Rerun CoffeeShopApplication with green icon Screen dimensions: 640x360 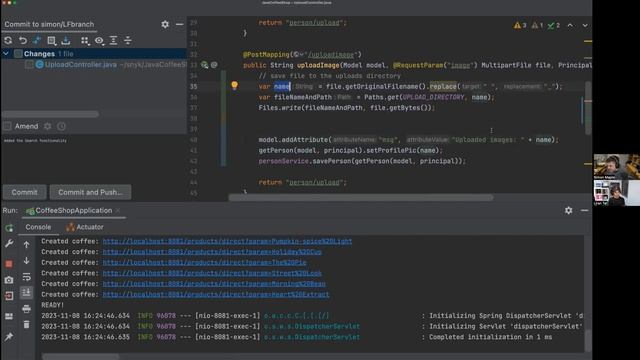pyautogui.click(x=9, y=228)
